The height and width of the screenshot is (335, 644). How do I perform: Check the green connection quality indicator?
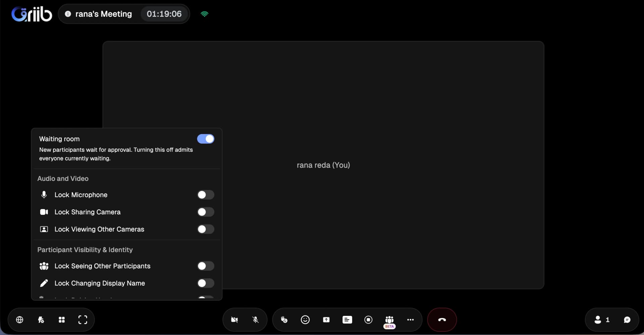205,14
